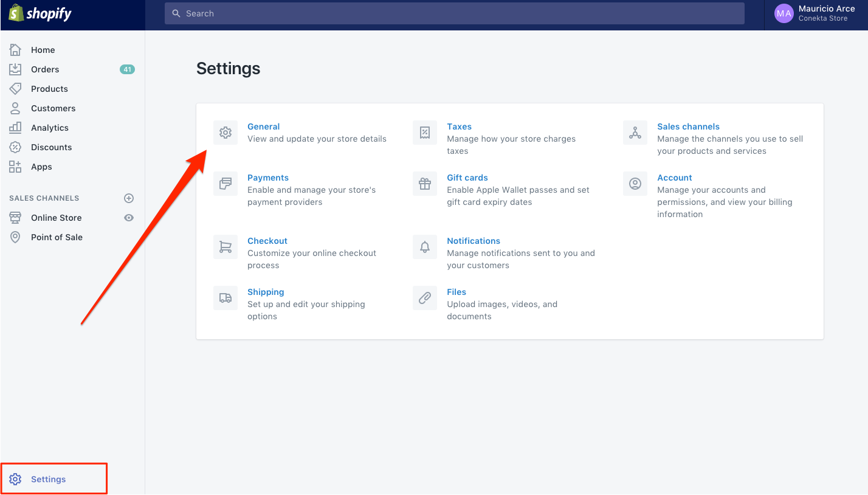Open the Sales channels settings link
The image size is (868, 495).
[688, 126]
